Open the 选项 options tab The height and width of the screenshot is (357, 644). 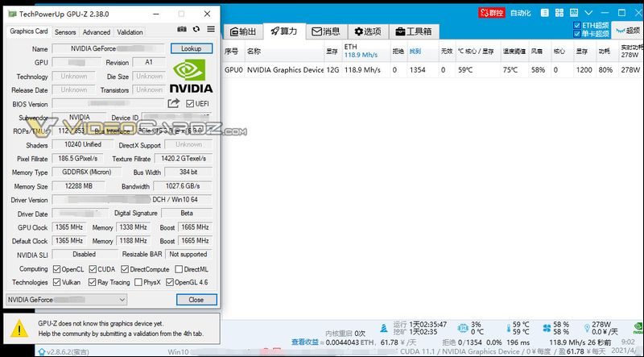[x=368, y=31]
